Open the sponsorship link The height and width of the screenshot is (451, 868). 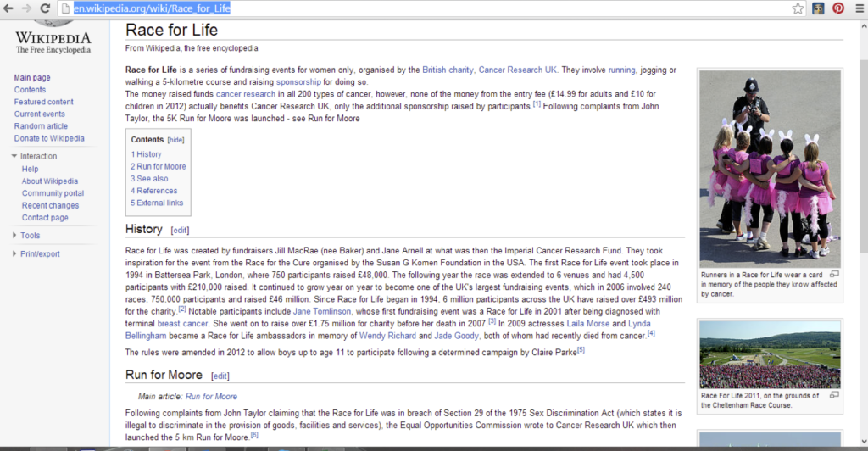pos(298,82)
